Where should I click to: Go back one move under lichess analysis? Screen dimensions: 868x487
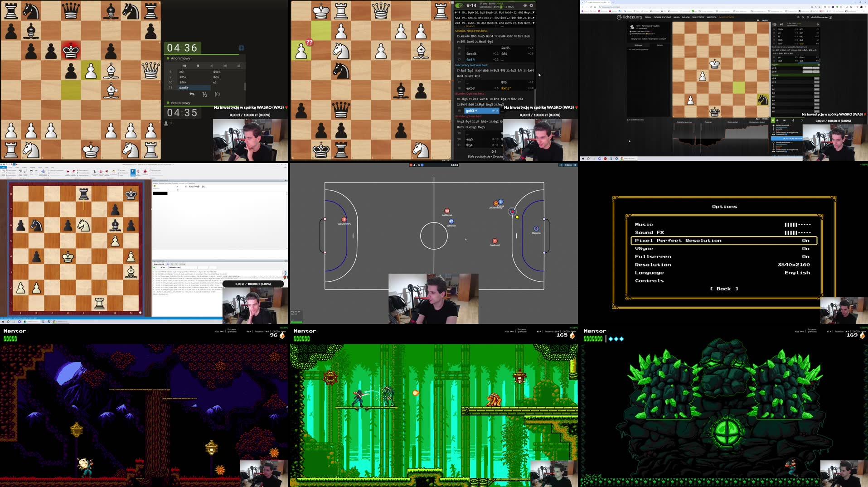(x=793, y=121)
